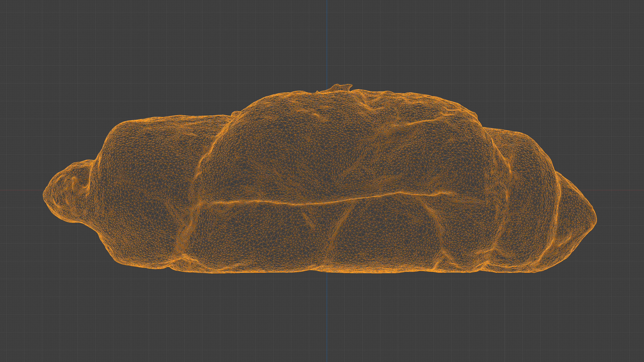Click the small origin dot at the mesh center
Viewport: 644px width, 362px height.
click(327, 190)
